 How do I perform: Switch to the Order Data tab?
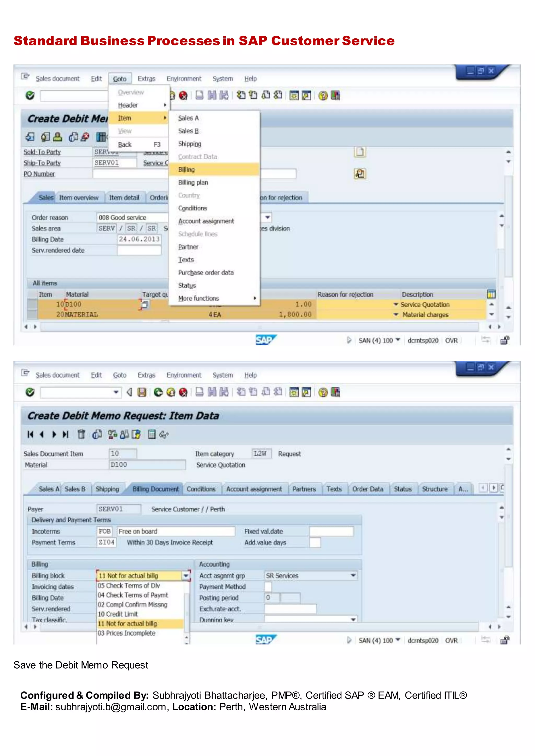[368, 489]
